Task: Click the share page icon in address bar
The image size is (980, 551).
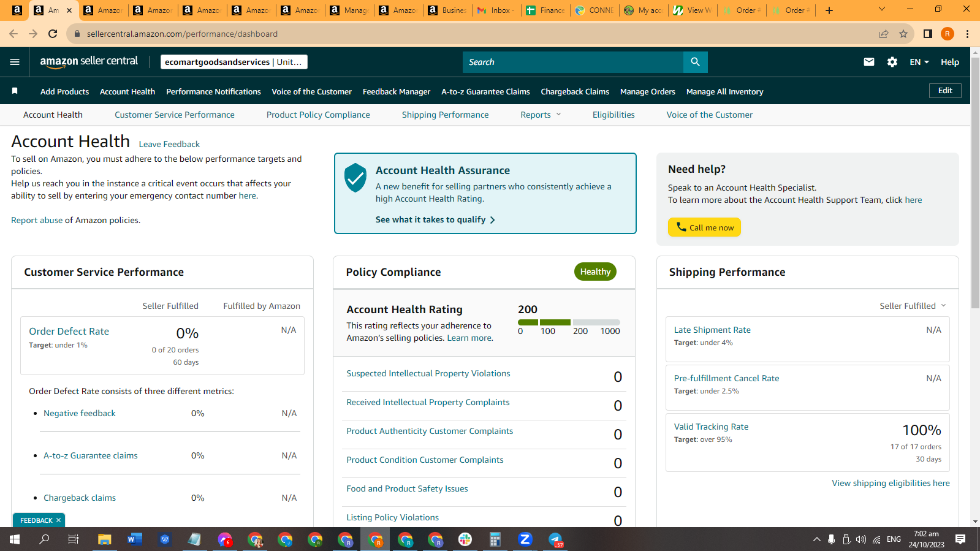Action: (x=884, y=34)
